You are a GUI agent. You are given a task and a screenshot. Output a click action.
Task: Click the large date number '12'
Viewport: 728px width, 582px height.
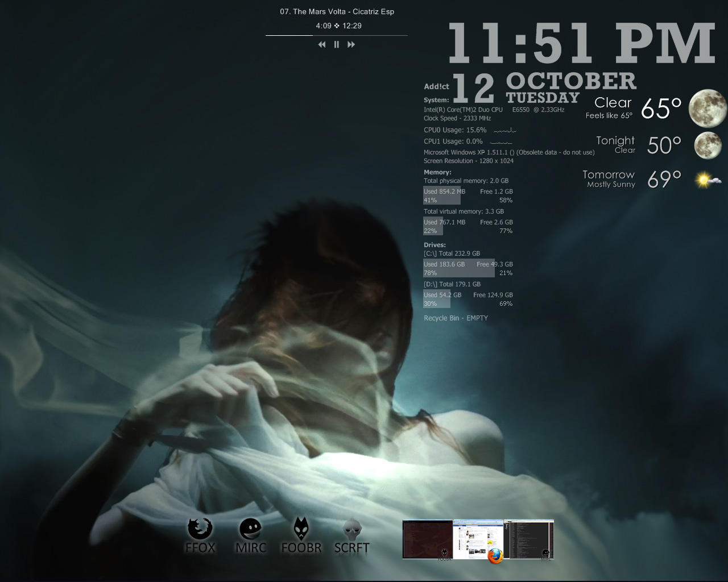[x=474, y=89]
